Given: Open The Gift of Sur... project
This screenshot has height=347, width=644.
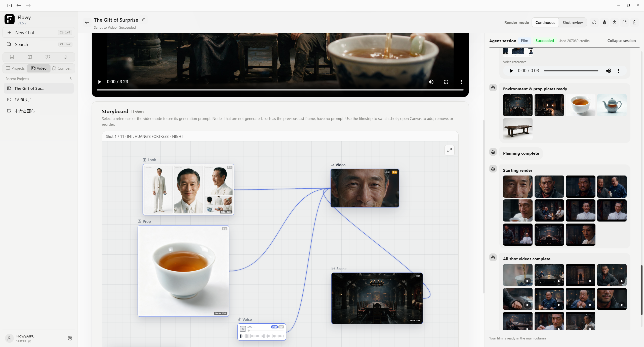Looking at the screenshot, I should (39, 88).
